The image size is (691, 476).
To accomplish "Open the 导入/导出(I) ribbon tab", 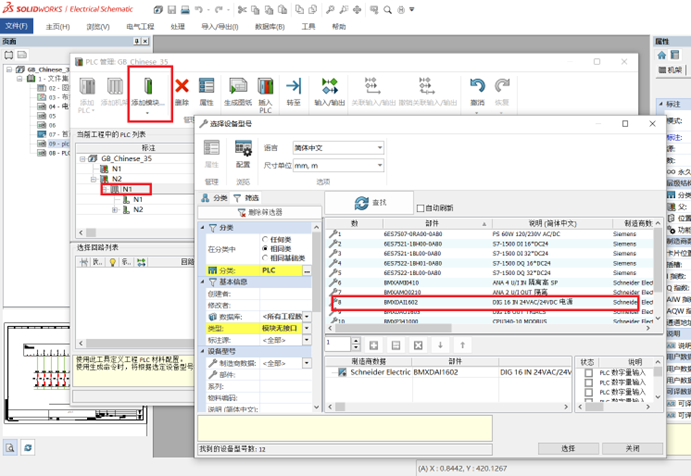I will tap(220, 27).
